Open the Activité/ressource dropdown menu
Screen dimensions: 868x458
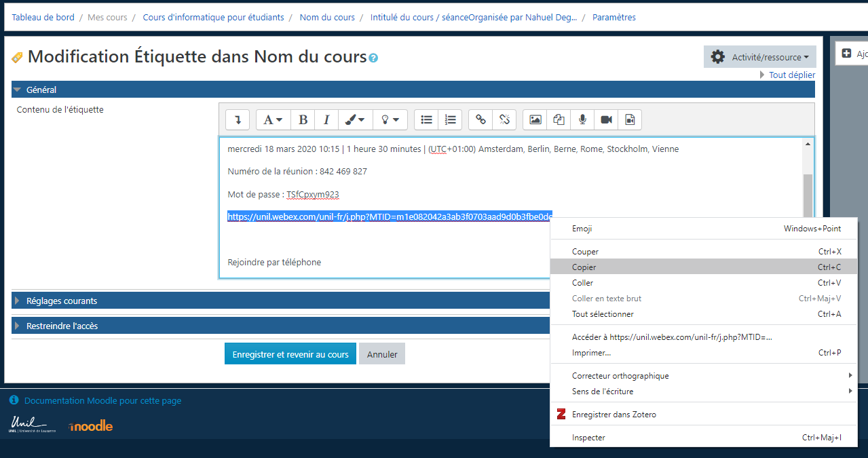pyautogui.click(x=760, y=57)
